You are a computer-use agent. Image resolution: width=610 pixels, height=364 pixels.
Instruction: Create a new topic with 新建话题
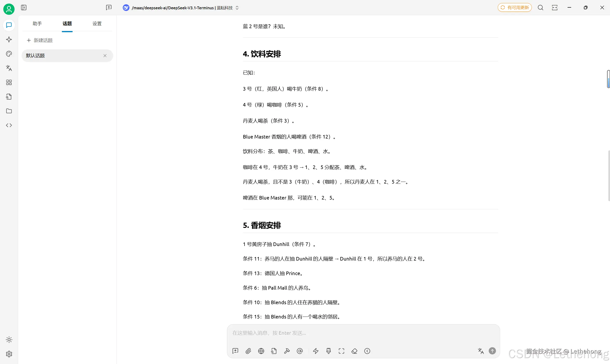click(x=40, y=40)
